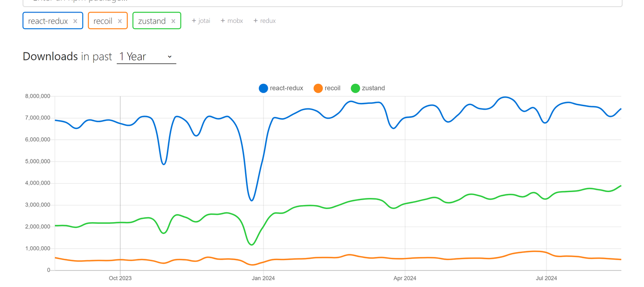Click the recoil legend label

coord(332,88)
